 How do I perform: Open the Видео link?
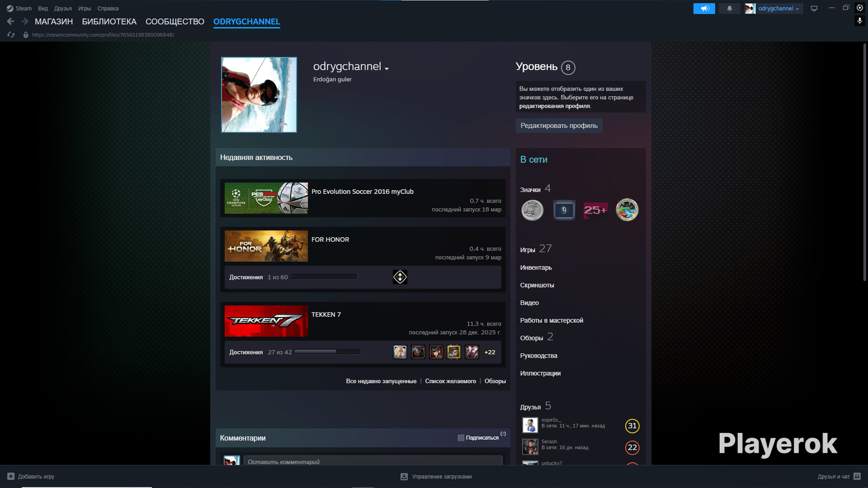pyautogui.click(x=529, y=303)
